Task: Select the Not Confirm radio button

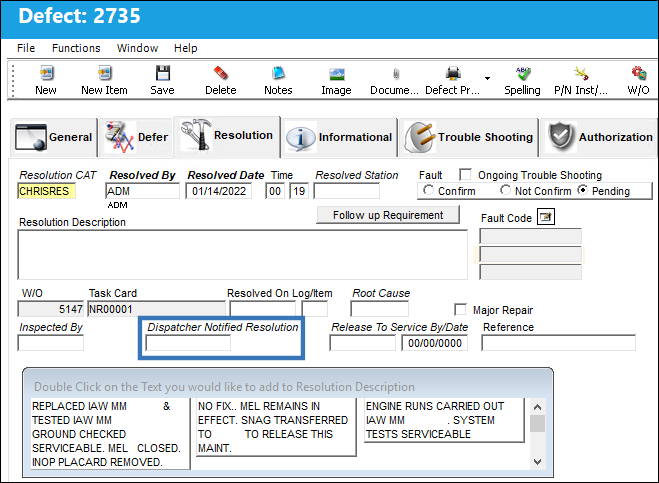Action: click(506, 190)
